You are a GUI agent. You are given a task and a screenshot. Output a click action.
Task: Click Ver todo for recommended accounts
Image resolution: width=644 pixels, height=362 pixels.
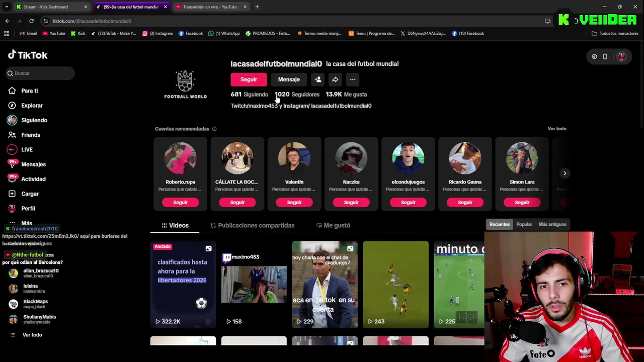557,129
